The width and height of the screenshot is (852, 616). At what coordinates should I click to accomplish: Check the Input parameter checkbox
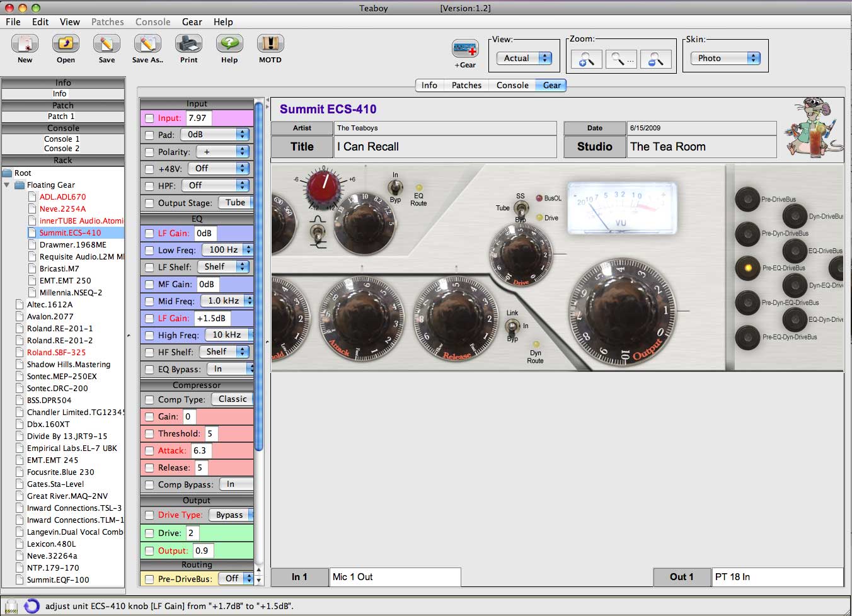coord(149,118)
